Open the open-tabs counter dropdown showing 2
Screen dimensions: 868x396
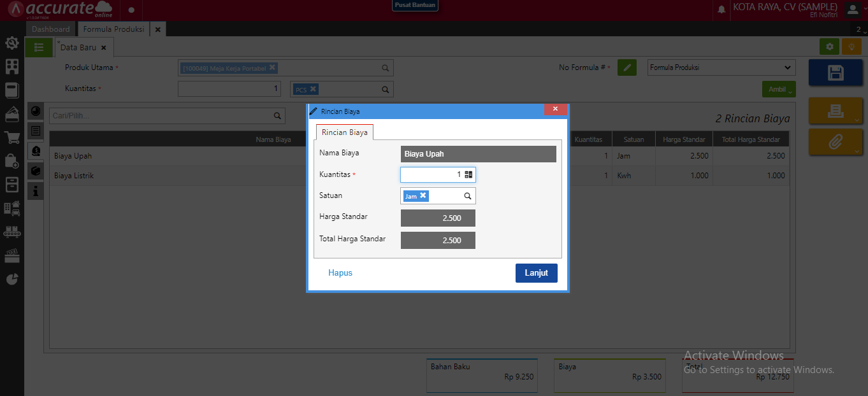pyautogui.click(x=859, y=29)
